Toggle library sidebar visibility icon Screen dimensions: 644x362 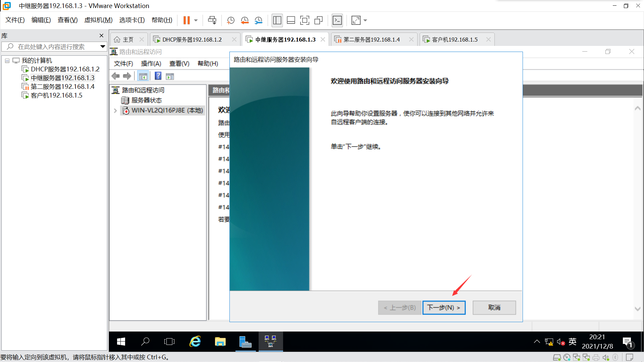point(277,20)
